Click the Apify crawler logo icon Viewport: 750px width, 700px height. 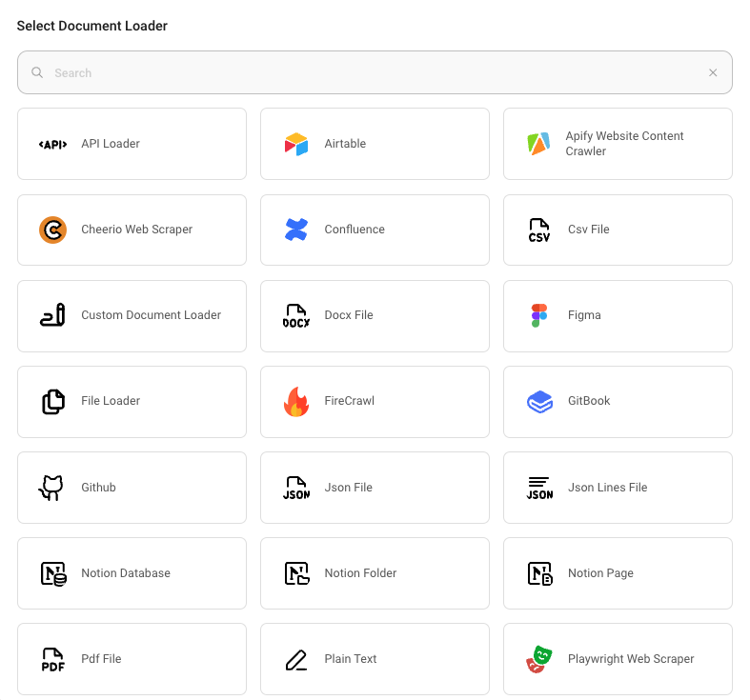click(538, 144)
